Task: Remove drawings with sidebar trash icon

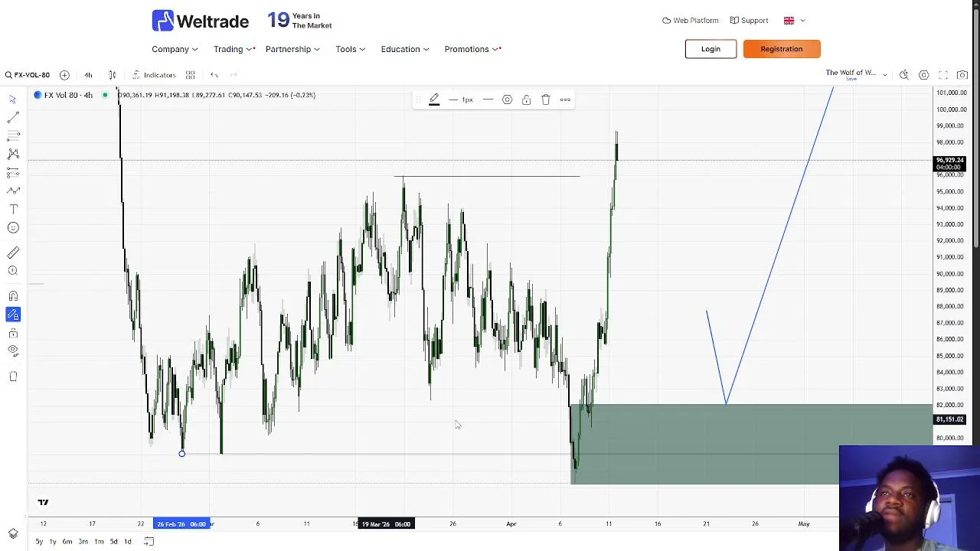Action: coord(13,376)
